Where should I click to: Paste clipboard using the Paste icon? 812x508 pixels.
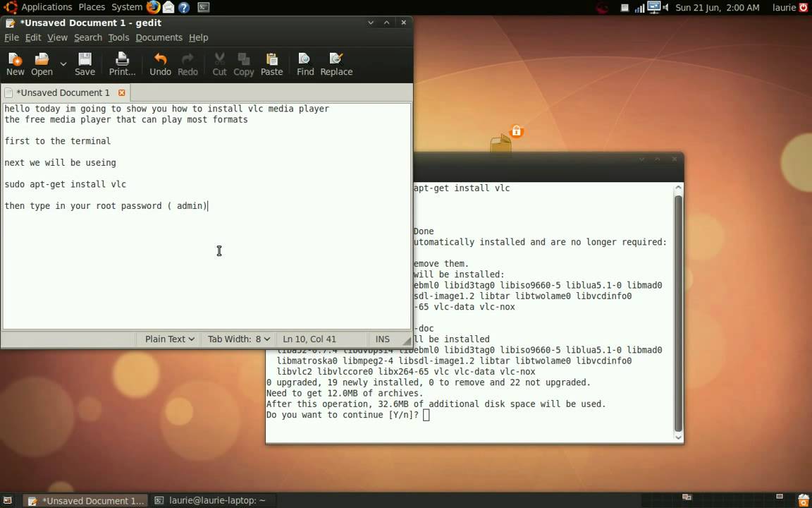271,64
